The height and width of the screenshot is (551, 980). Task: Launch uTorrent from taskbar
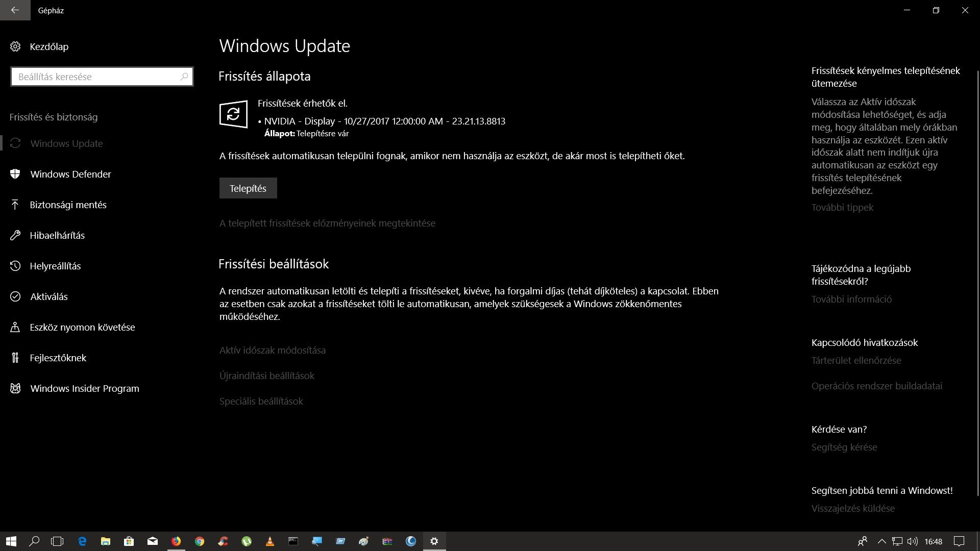pyautogui.click(x=247, y=541)
